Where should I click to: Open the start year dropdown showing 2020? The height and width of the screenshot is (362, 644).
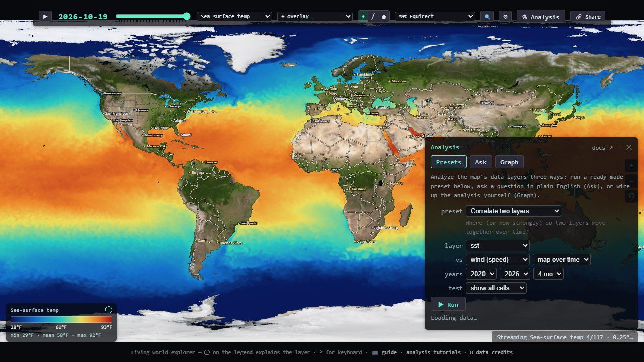[x=481, y=274]
